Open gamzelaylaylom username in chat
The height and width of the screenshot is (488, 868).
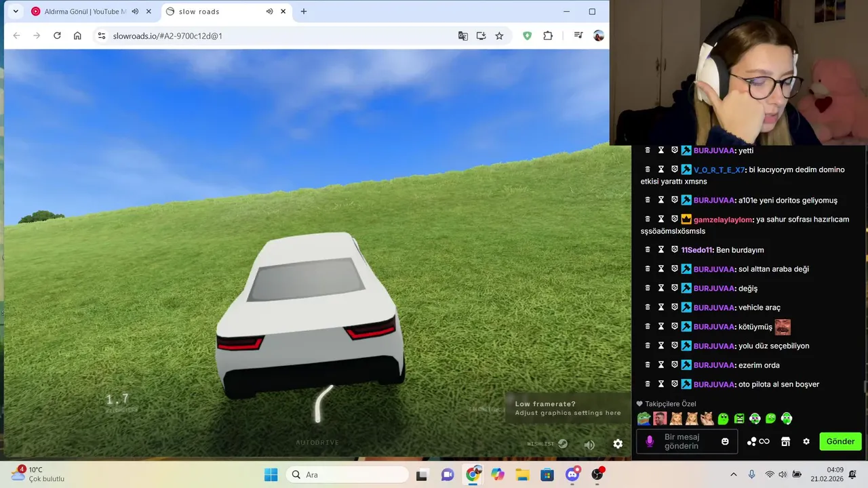[x=723, y=220]
